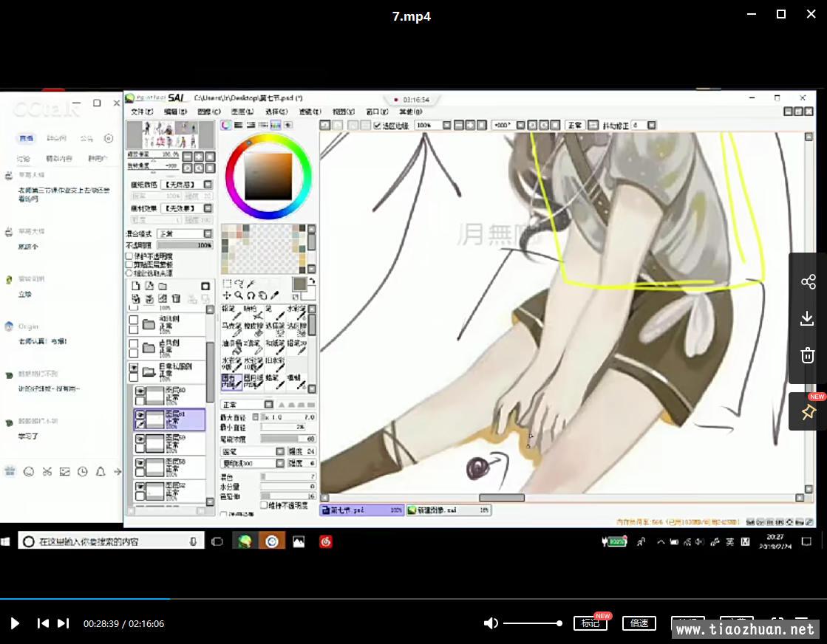Skip to the next video
This screenshot has height=644, width=827.
(x=64, y=623)
